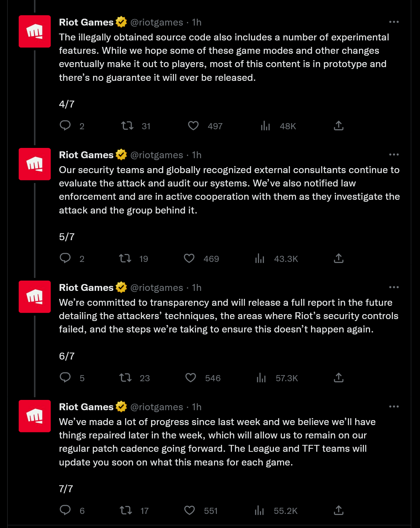Like the 5/7 law enforcement tweet
This screenshot has height=528, width=420.
(x=189, y=258)
